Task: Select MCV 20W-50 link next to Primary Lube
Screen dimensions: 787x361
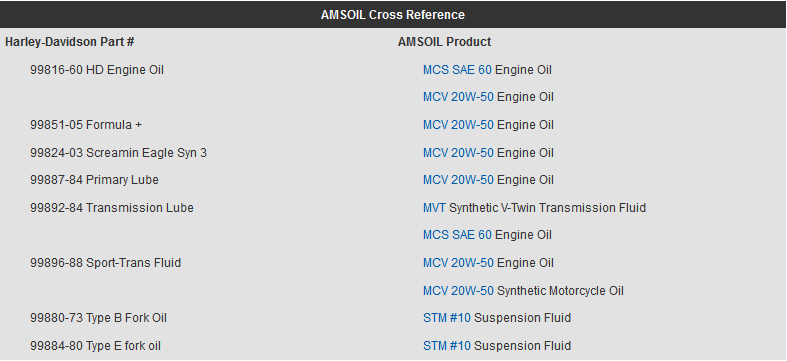Action: point(458,180)
